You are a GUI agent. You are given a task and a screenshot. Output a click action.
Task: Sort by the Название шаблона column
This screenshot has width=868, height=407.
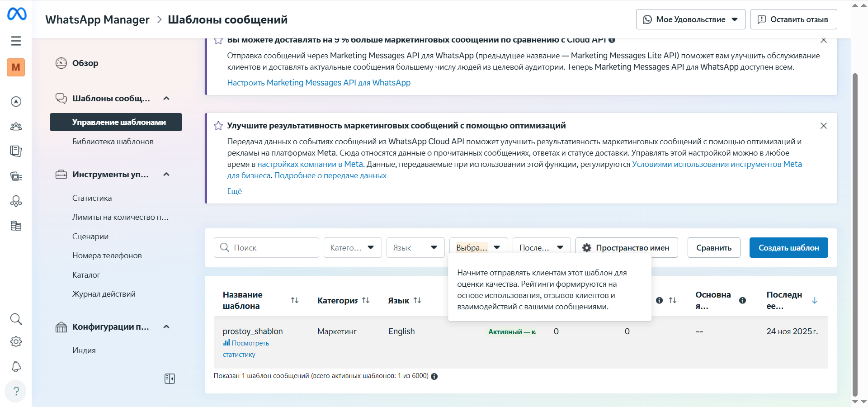click(x=295, y=300)
